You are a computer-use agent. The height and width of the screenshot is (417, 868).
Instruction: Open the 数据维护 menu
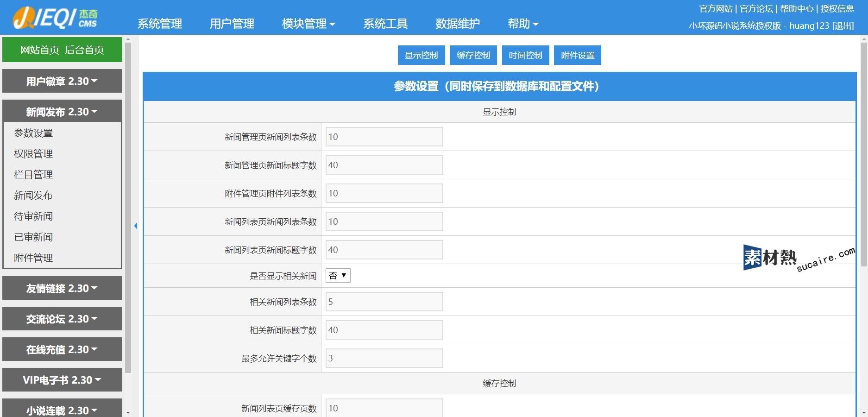pyautogui.click(x=457, y=24)
